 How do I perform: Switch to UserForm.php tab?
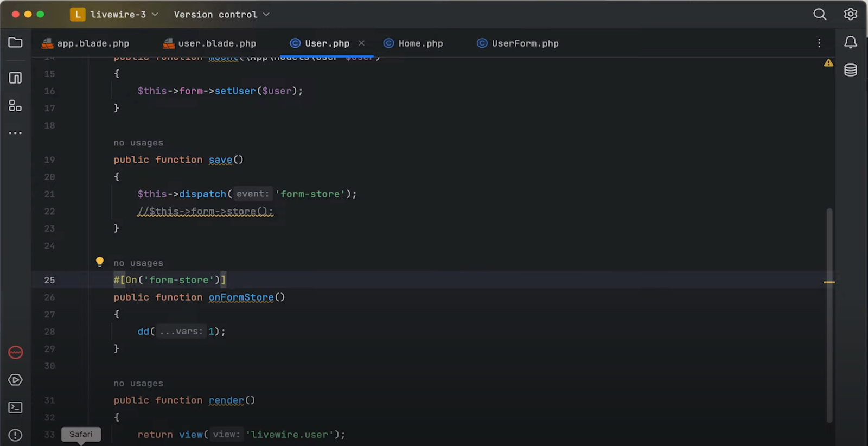click(x=518, y=43)
